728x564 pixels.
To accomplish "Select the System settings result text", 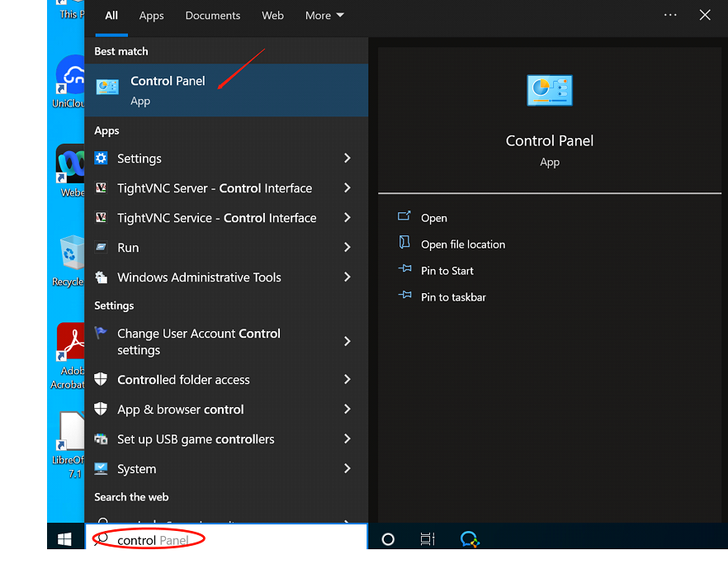I will (136, 469).
